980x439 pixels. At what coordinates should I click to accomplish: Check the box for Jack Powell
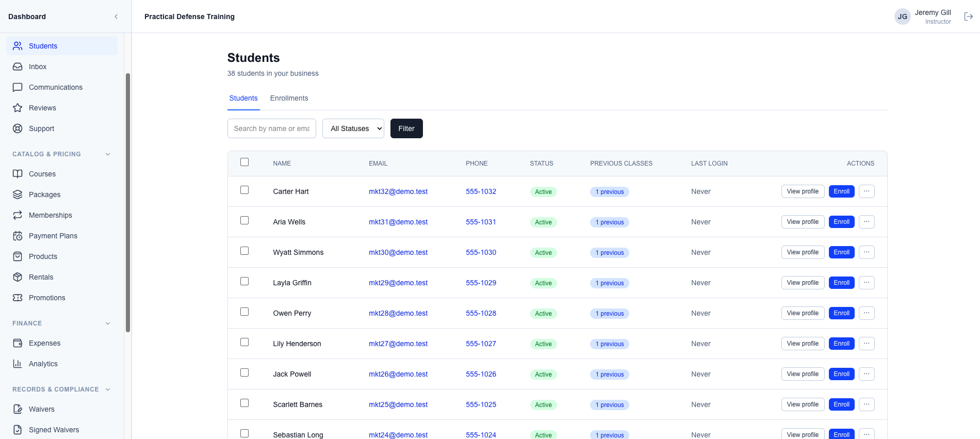244,372
